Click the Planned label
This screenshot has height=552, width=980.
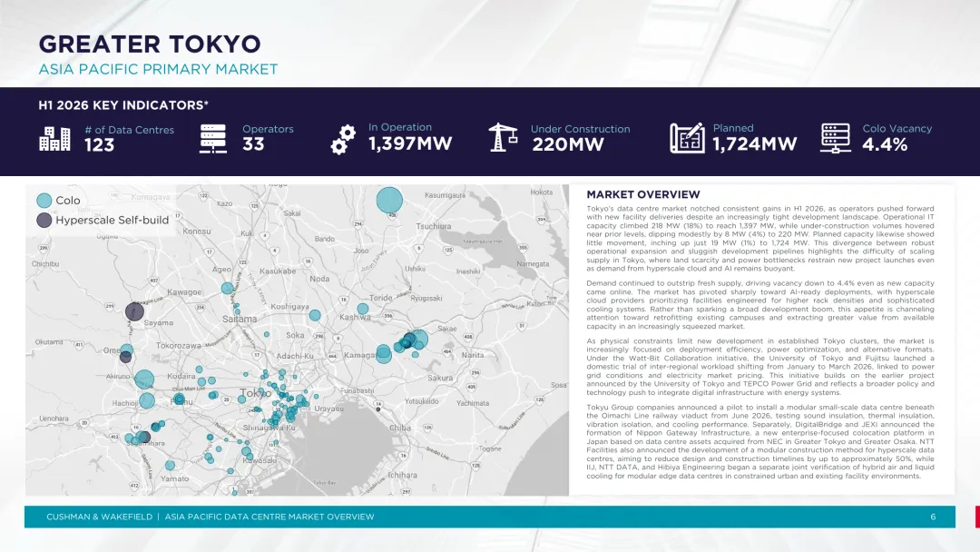tap(733, 128)
